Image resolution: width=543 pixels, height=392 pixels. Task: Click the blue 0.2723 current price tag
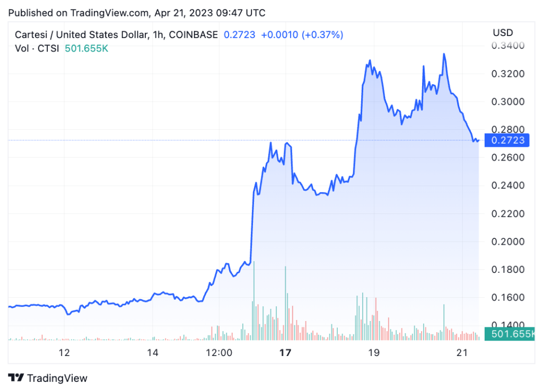tap(508, 140)
